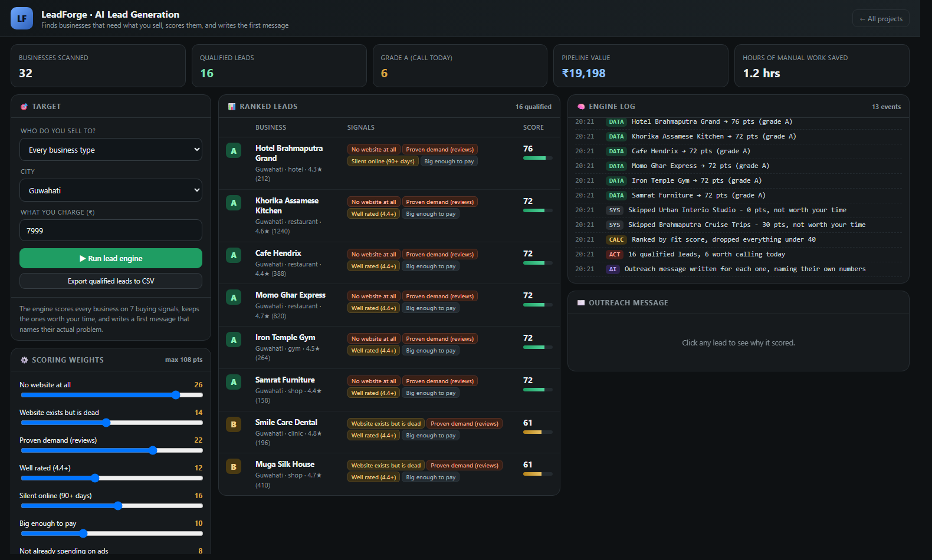Open the 'Who do you sell to' dropdown

coord(111,150)
